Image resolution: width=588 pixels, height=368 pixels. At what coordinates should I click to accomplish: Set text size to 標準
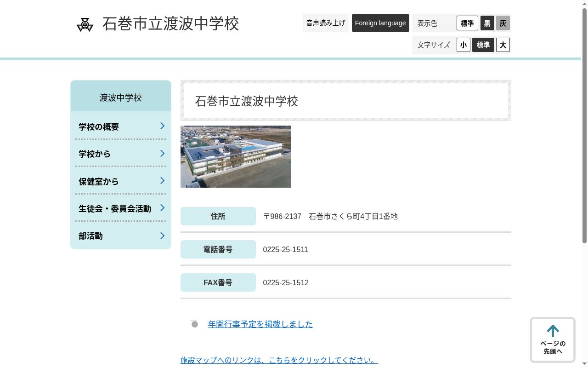(483, 45)
